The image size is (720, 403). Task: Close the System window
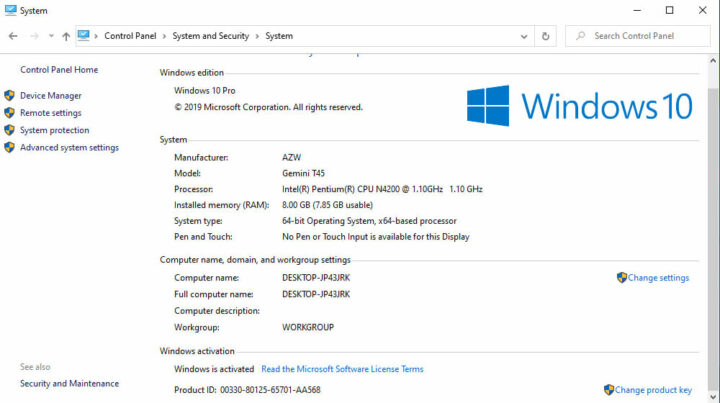coord(703,10)
